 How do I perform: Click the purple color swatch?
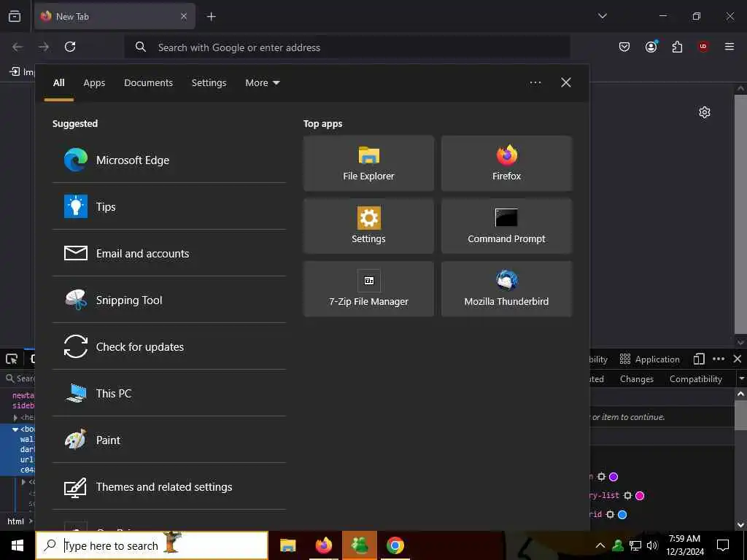[x=614, y=477]
